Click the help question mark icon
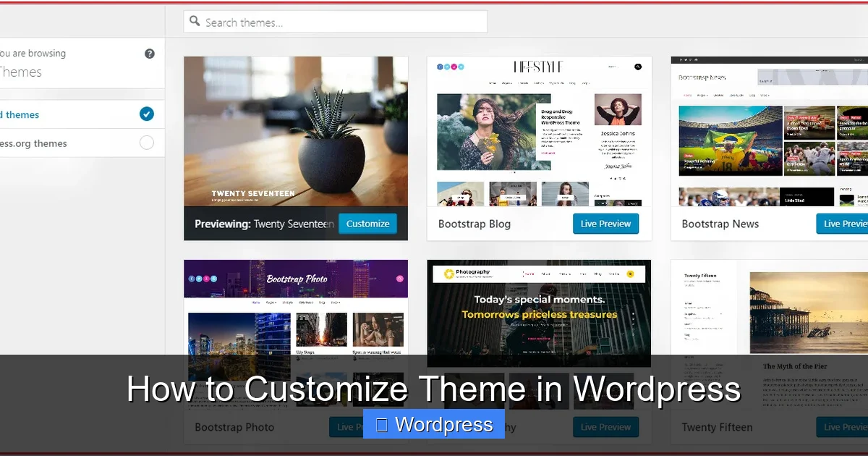 (x=149, y=53)
